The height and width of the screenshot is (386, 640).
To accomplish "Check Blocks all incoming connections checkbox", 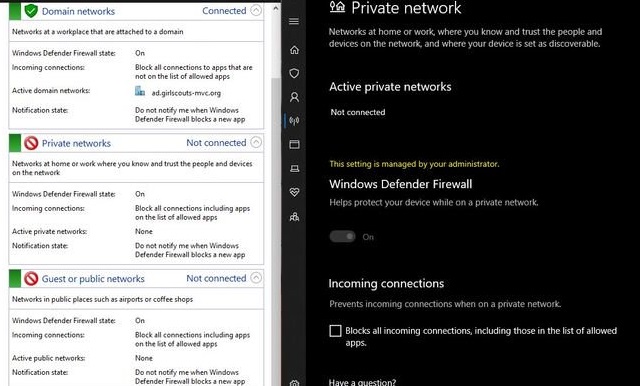I will point(335,331).
